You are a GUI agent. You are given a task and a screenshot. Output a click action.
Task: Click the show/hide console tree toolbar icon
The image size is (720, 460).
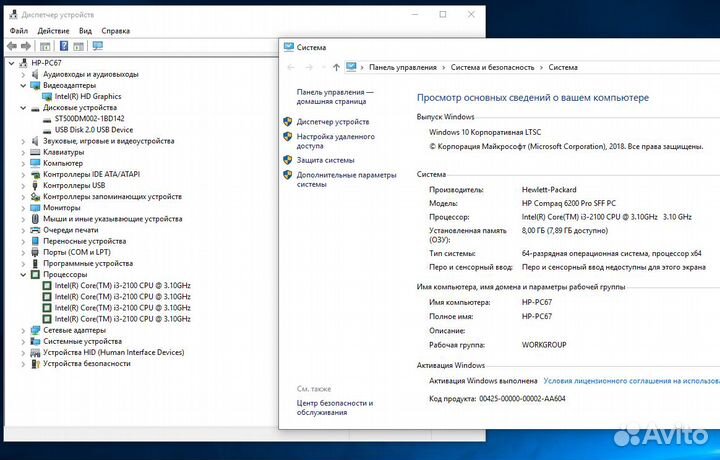45,46
